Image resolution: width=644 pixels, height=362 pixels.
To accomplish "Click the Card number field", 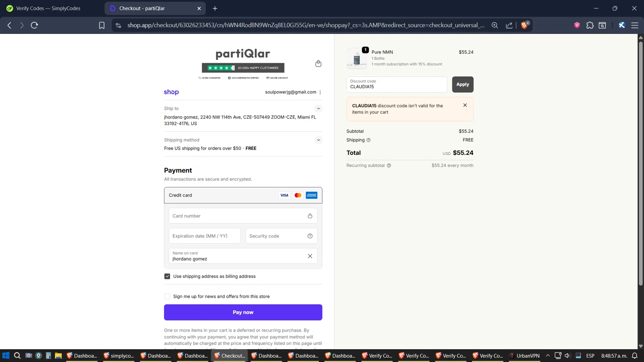I will (243, 216).
